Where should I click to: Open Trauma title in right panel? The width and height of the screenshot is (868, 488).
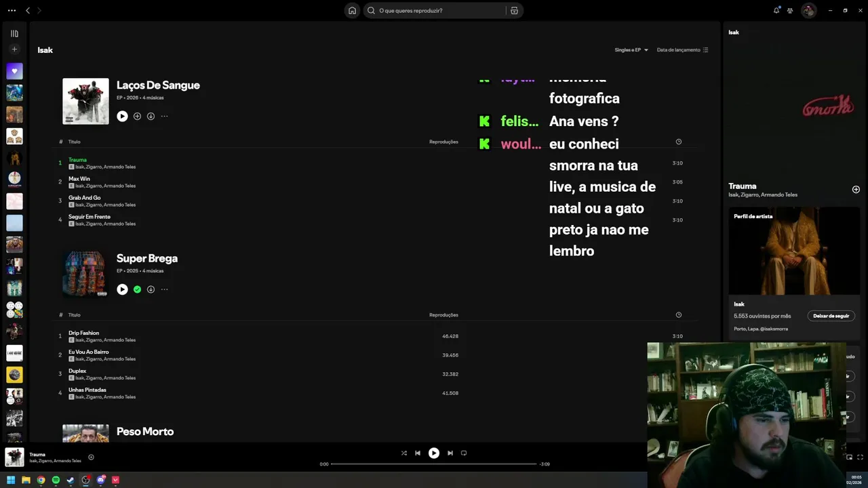(x=743, y=186)
